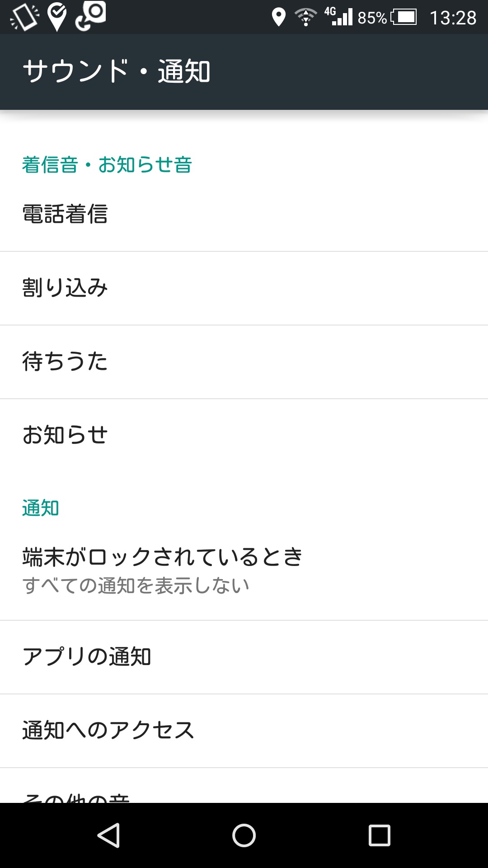Change 端末がロックされているとき setting
Screen dimensions: 488x868
(x=244, y=570)
